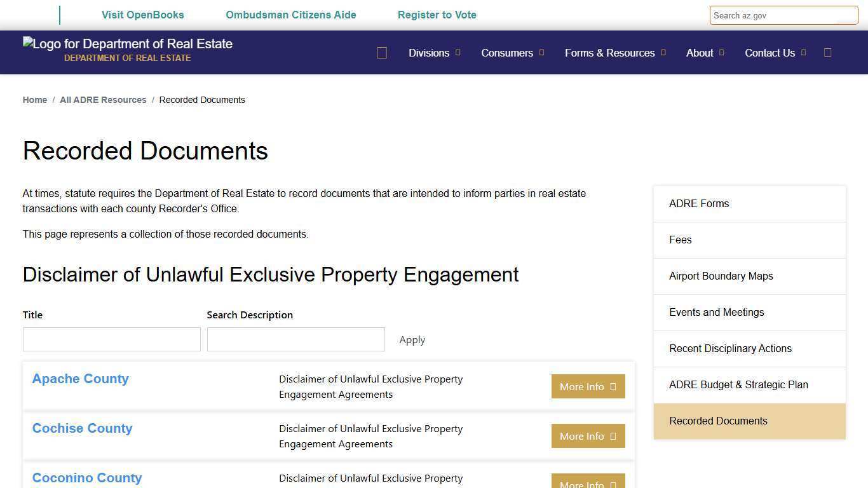Click the external-link icon on Apache County's More Info
This screenshot has width=868, height=488.
click(612, 386)
